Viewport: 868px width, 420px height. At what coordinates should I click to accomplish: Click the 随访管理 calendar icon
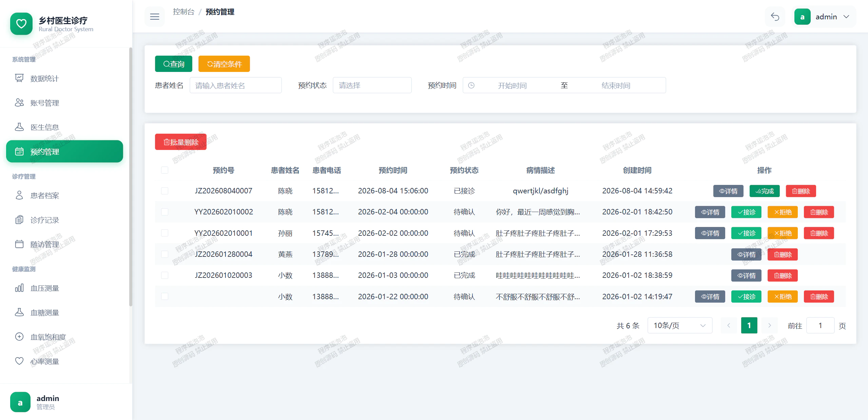[19, 244]
